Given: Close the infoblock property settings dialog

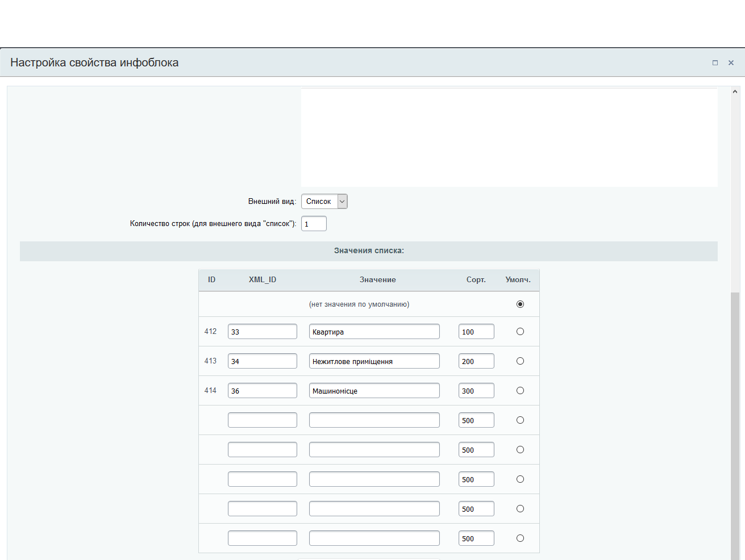Looking at the screenshot, I should point(731,63).
